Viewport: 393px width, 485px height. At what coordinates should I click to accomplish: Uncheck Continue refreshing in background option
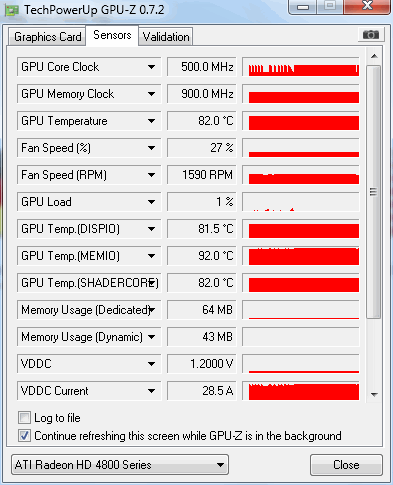(24, 435)
